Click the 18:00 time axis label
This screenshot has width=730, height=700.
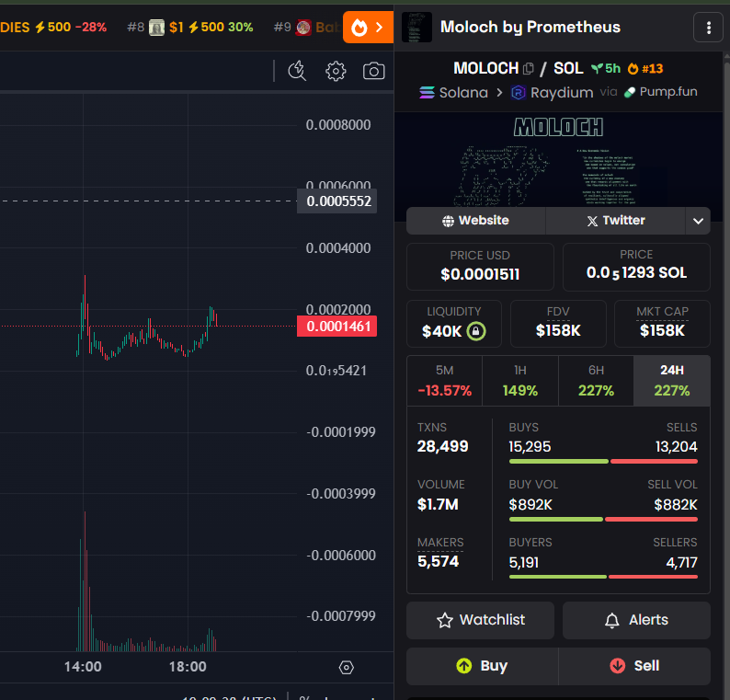click(188, 667)
